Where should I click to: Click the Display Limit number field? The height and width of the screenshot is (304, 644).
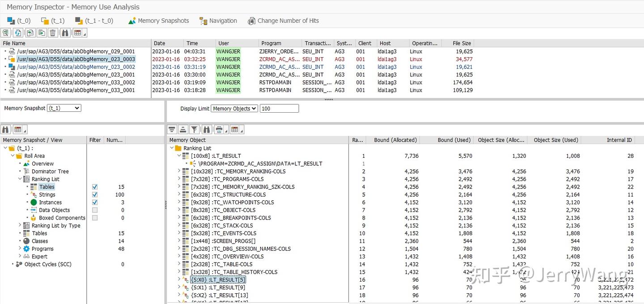279,108
